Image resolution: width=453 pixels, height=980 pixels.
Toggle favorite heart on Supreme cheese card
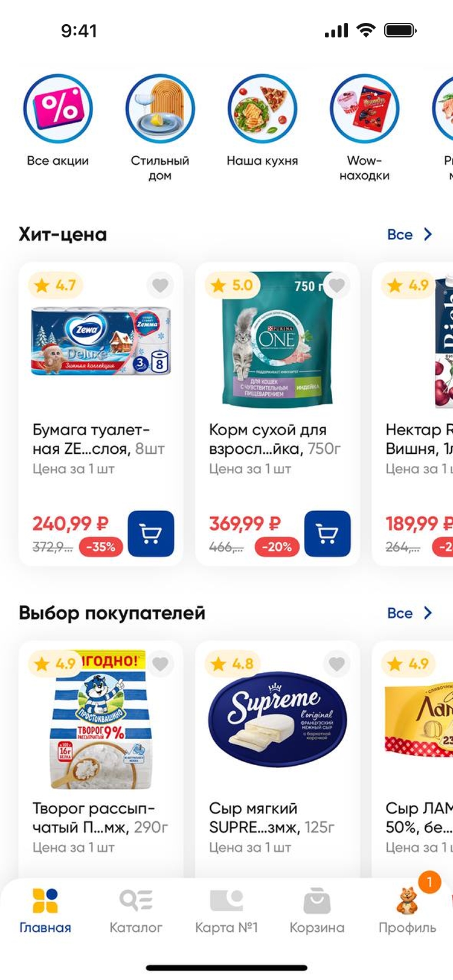pos(336,664)
